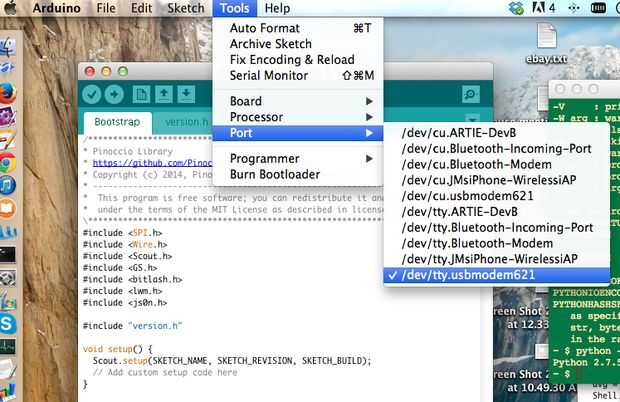Expand the Port submenu arrow
The width and height of the screenshot is (620, 402).
pyautogui.click(x=369, y=133)
